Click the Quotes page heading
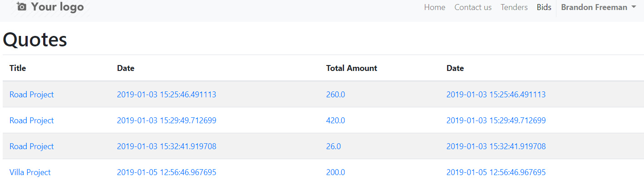 35,40
